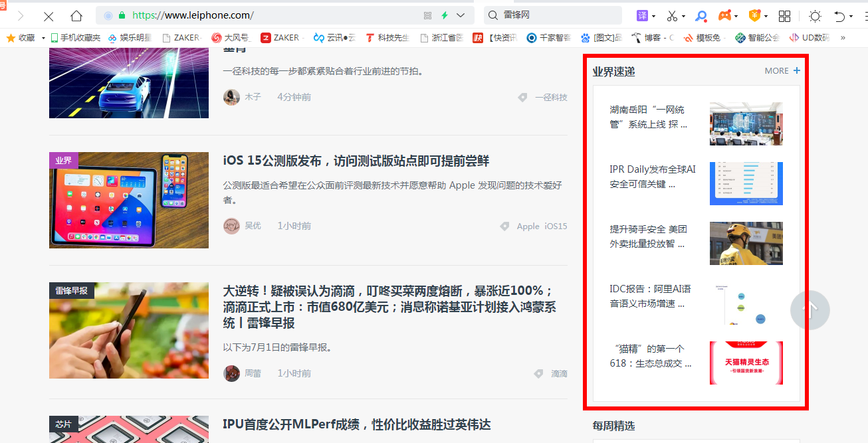Go forward with the browser forward arrow
The height and width of the screenshot is (443, 868).
click(x=20, y=15)
